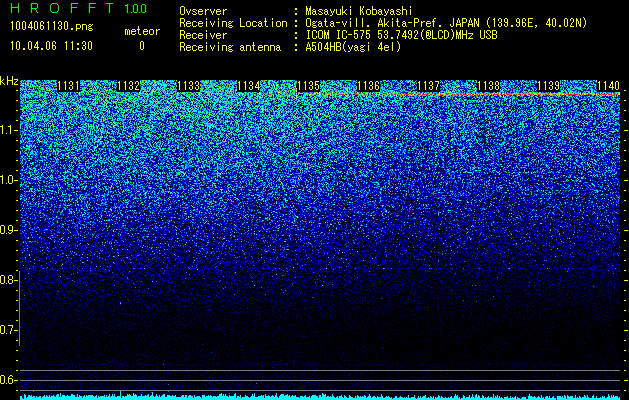This screenshot has width=629, height=400.
Task: Click the 1136 time marker
Action: [368, 86]
